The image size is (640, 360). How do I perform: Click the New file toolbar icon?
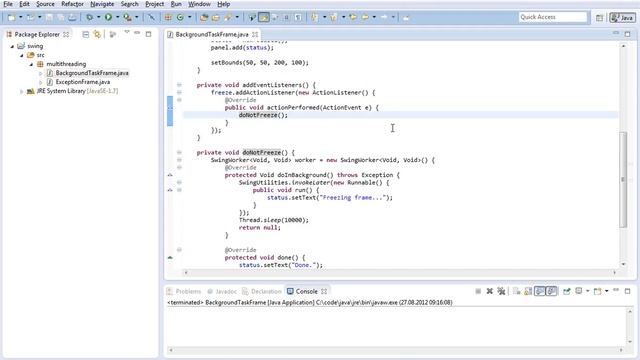11,17
